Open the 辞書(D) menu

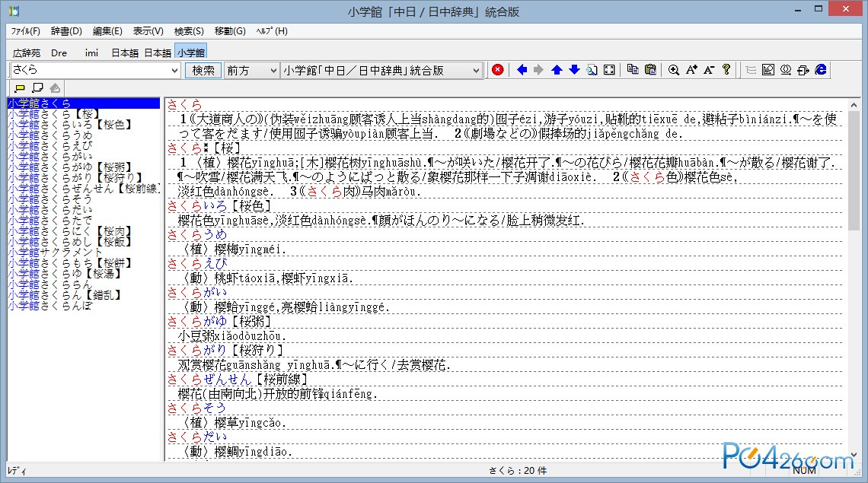click(66, 31)
